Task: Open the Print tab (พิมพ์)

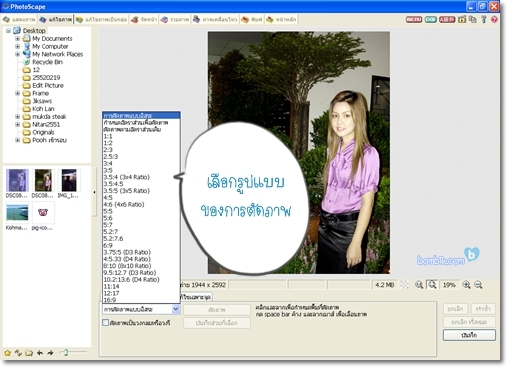Action: pyautogui.click(x=252, y=19)
